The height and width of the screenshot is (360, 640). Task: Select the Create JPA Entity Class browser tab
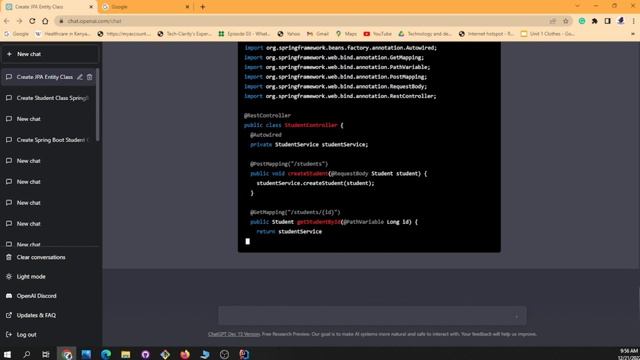pyautogui.click(x=49, y=7)
